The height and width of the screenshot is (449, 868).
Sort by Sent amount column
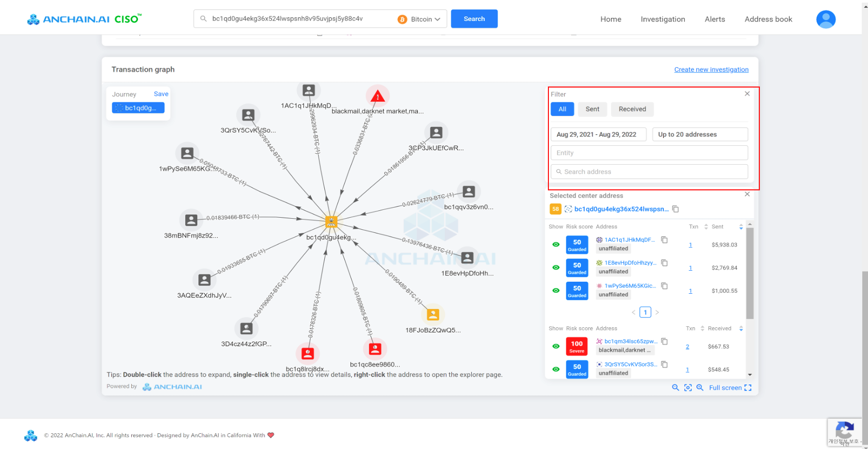coord(741,227)
